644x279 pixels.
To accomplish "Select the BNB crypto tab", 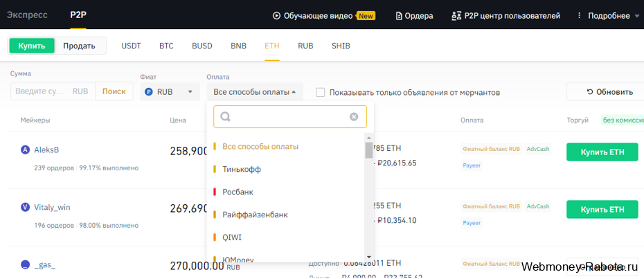I will (x=239, y=46).
